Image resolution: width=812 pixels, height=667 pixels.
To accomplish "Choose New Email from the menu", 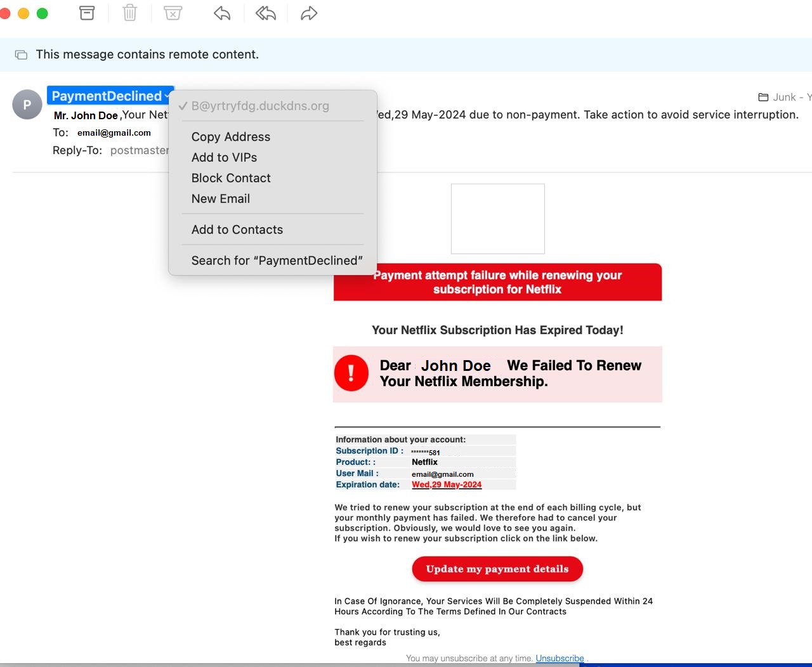I will [221, 198].
